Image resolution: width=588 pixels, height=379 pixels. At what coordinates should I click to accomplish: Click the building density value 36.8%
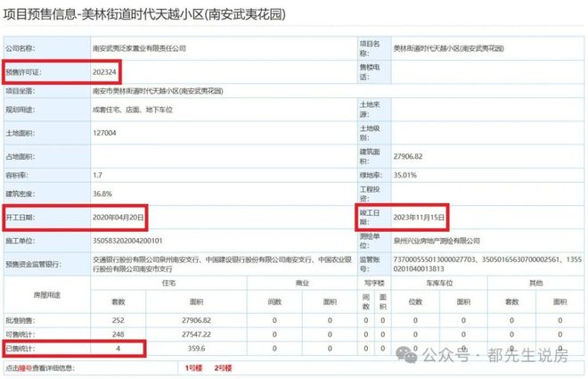tap(102, 194)
